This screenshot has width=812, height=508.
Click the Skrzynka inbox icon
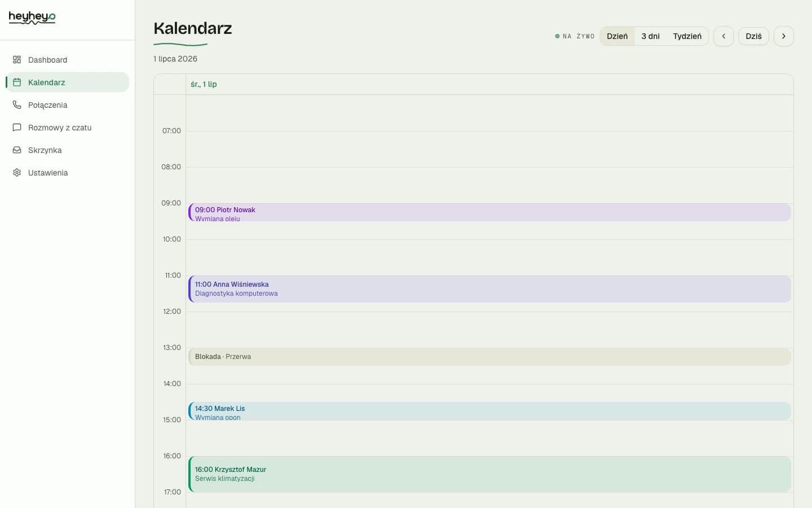point(17,150)
